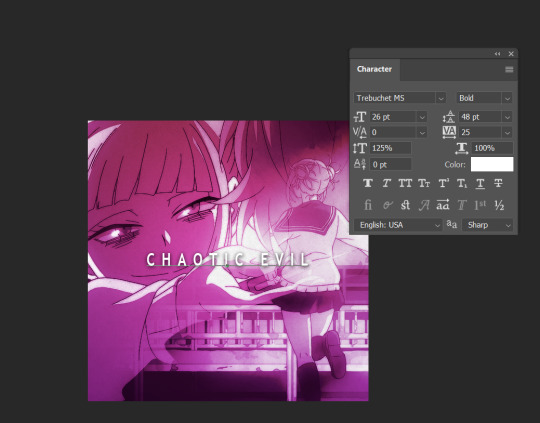
Task: Toggle Faux Bold text style
Action: 368,183
